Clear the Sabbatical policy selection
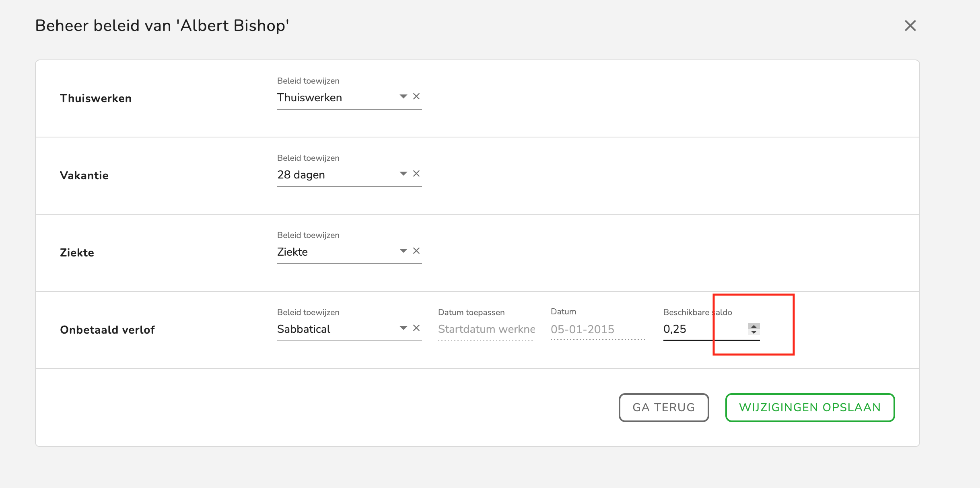Screen dimensions: 980x488 click(x=416, y=328)
